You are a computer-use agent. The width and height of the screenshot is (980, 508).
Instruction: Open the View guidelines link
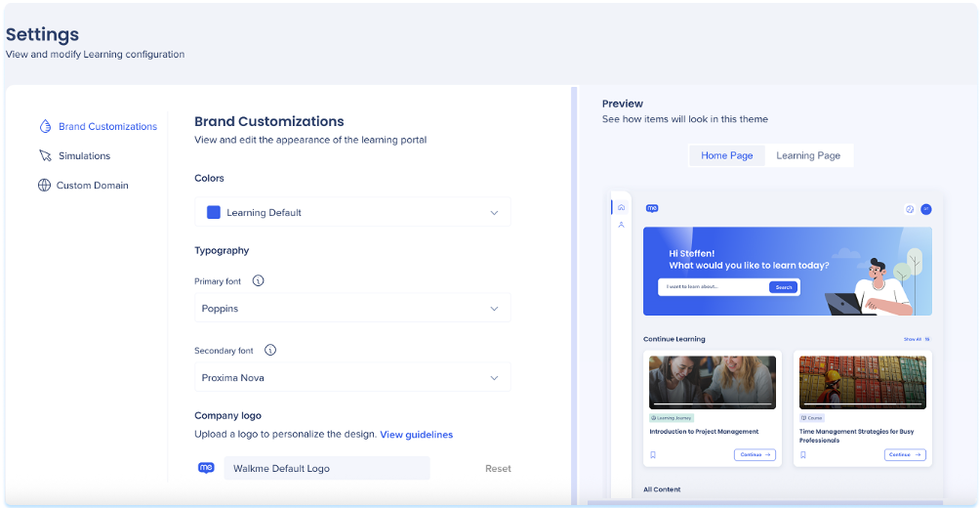click(x=416, y=435)
